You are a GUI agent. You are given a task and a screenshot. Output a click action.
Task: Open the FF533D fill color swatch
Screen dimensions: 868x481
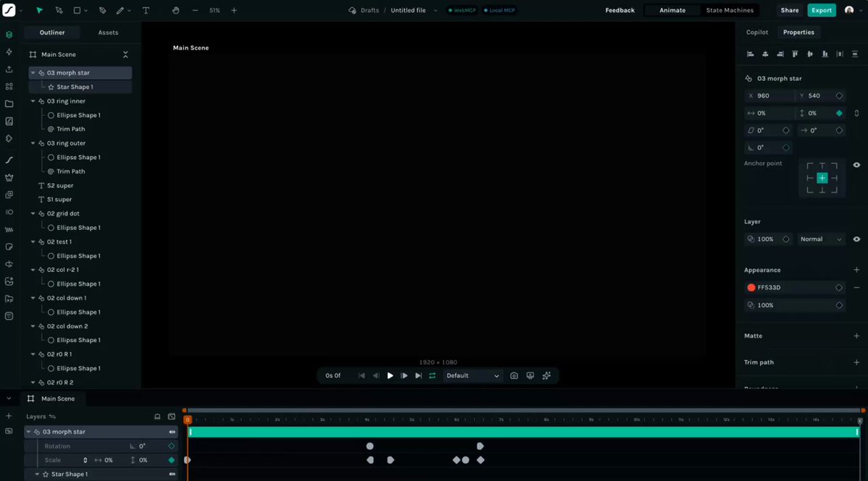click(751, 287)
